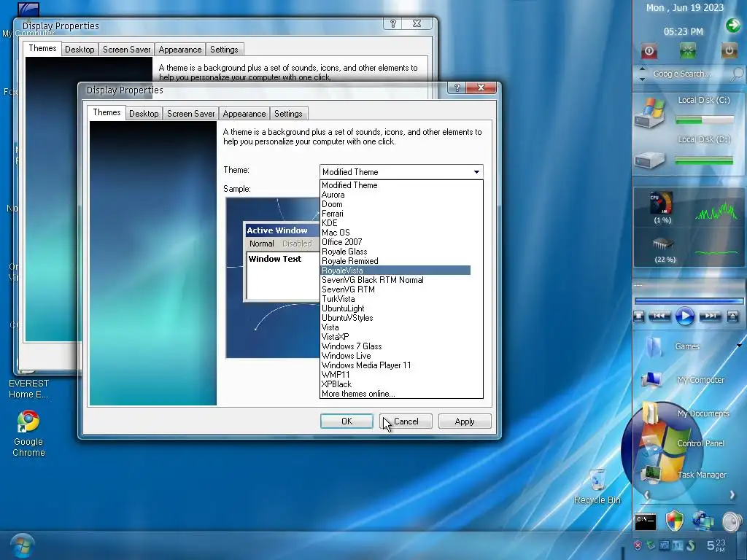Select the Themes tab in front dialog

pos(107,112)
